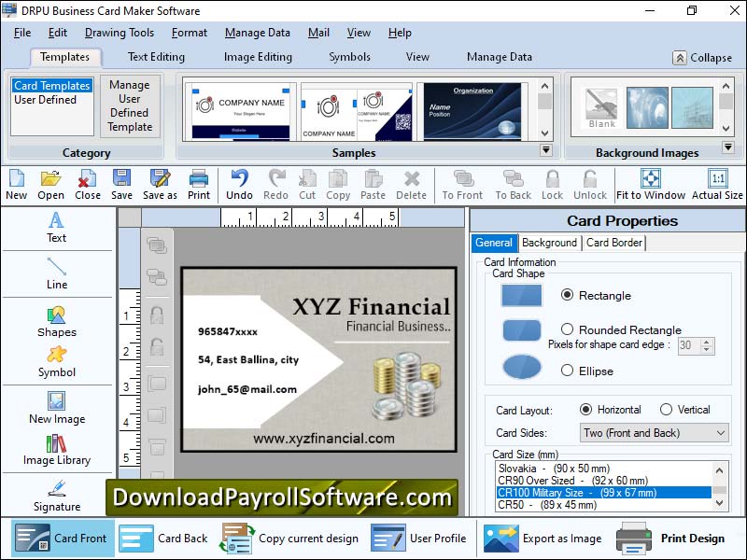The width and height of the screenshot is (747, 560).
Task: Choose Blank background image thumbnail
Action: click(x=601, y=108)
